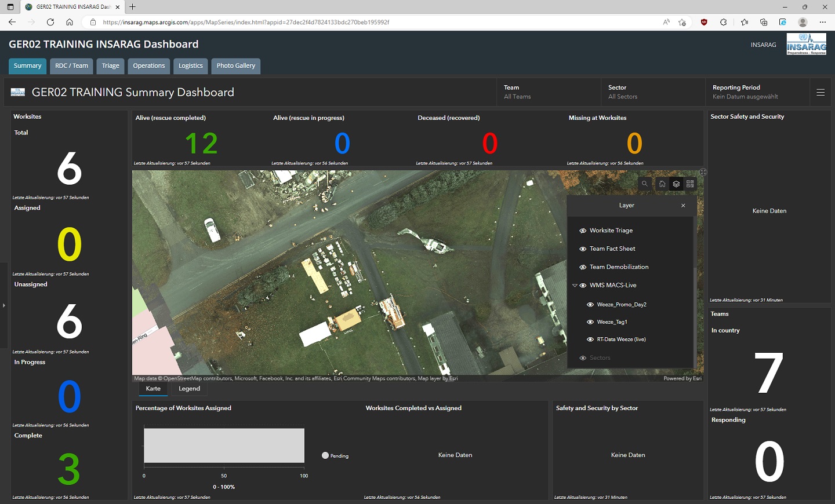Image resolution: width=835 pixels, height=504 pixels.
Task: Switch to the Triage tab
Action: pos(110,66)
